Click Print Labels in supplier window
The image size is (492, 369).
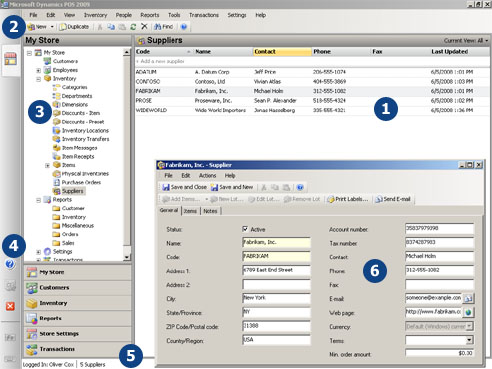[x=348, y=199]
